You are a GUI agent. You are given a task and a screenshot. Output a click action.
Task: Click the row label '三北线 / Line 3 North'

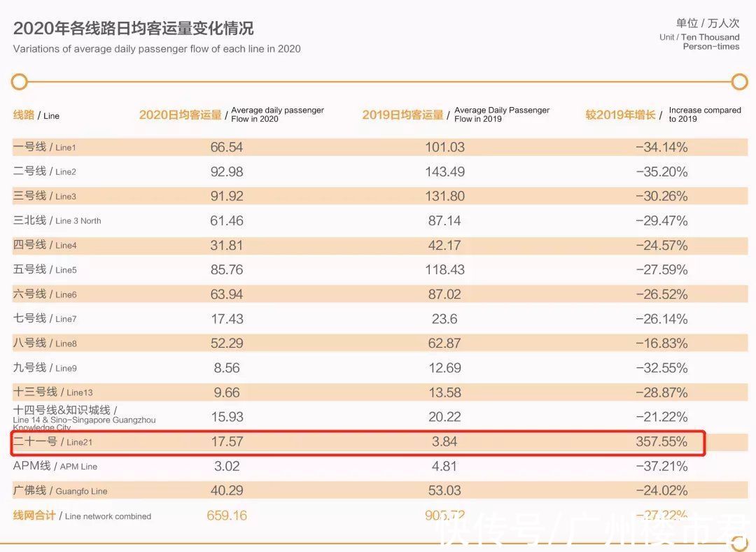click(57, 220)
